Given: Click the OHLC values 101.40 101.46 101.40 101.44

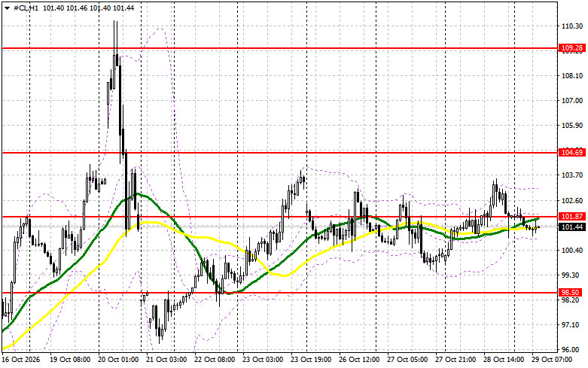Looking at the screenshot, I should pos(89,8).
